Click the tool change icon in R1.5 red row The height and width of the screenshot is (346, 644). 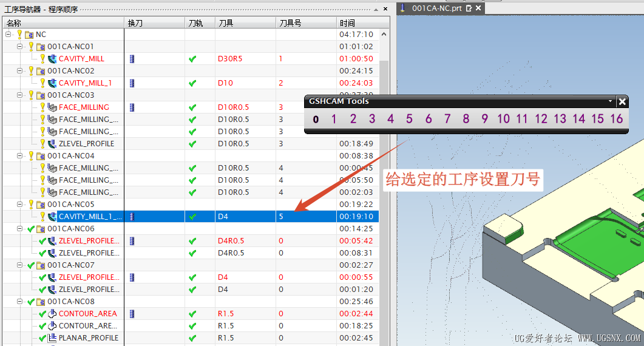click(x=132, y=314)
